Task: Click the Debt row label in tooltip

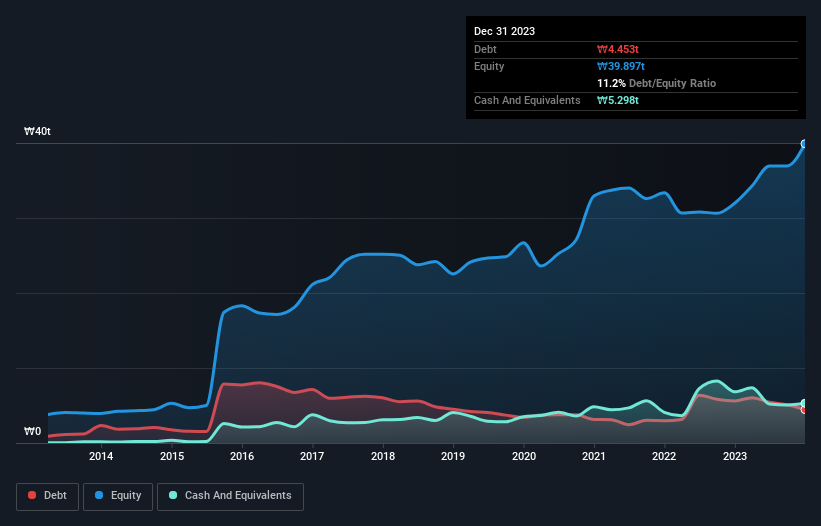Action: (485, 49)
